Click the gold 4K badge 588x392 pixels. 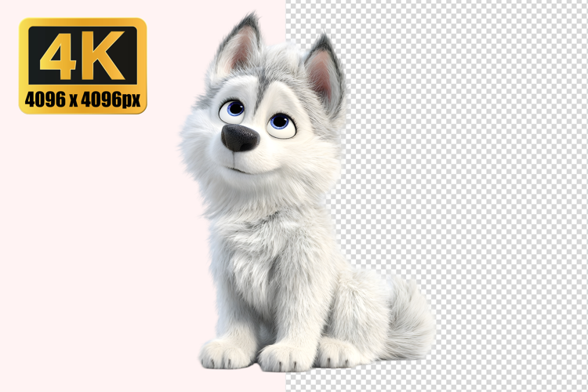(x=82, y=66)
